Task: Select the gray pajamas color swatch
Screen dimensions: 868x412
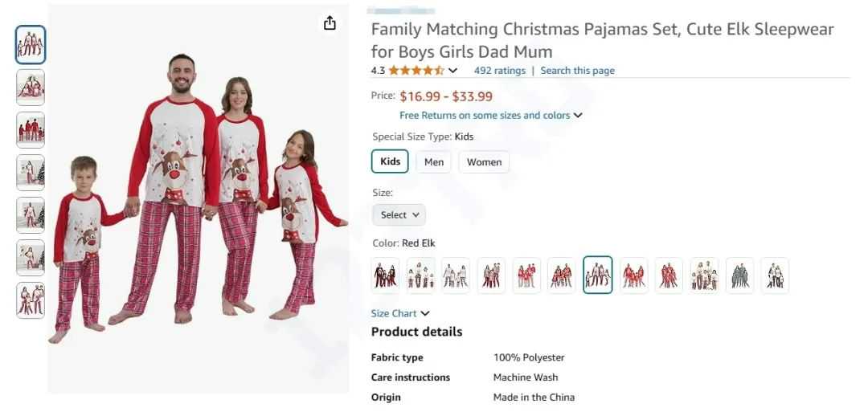Action: [739, 275]
